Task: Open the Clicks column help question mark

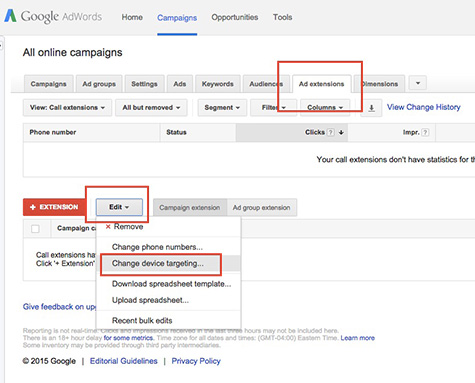Action: [330, 132]
